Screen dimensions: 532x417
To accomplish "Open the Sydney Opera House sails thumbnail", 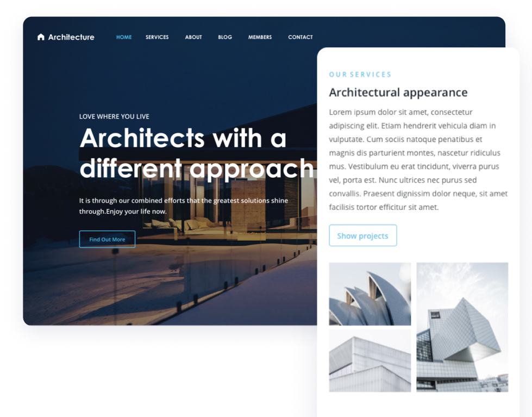I will 370,294.
